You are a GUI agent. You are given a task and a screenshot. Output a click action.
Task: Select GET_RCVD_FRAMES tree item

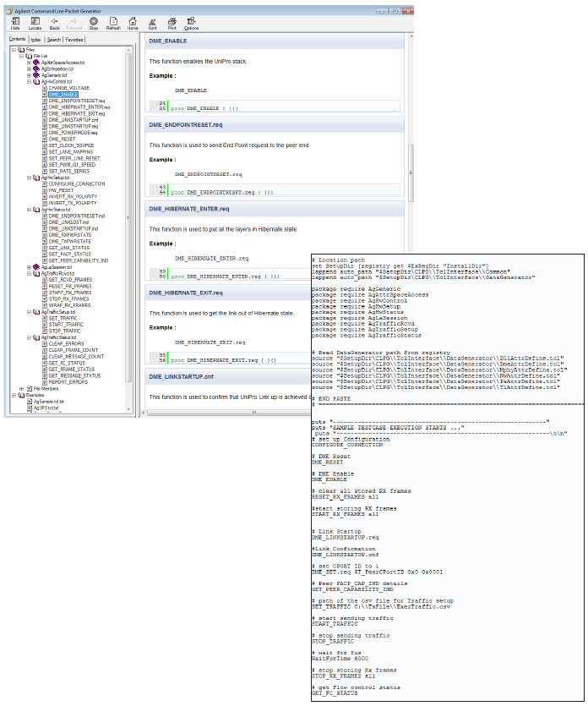tap(70, 280)
